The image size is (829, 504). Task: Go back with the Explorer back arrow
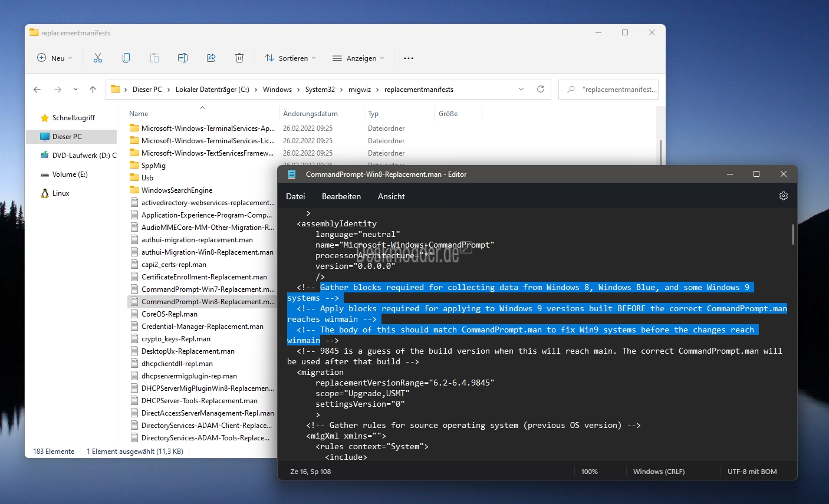click(37, 90)
